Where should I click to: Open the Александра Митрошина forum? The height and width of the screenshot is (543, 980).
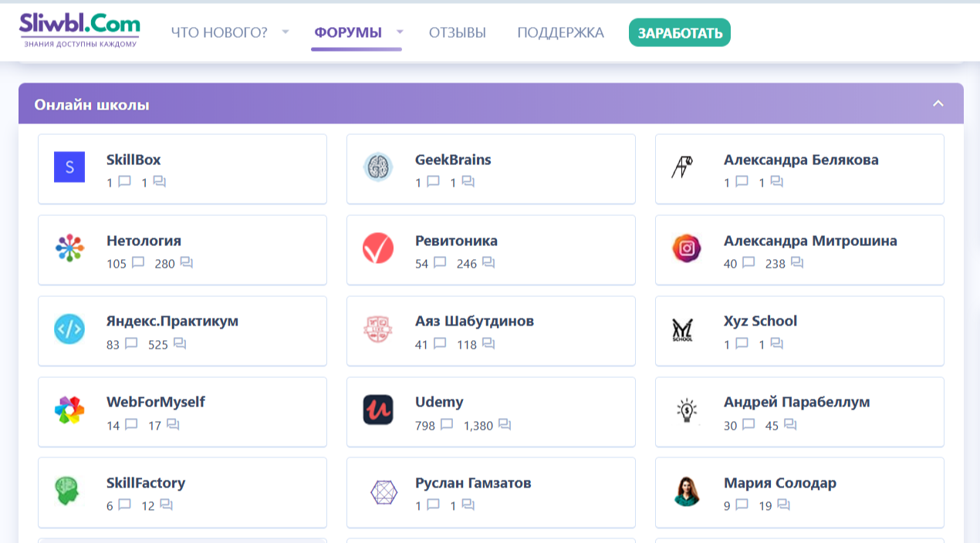click(x=810, y=241)
